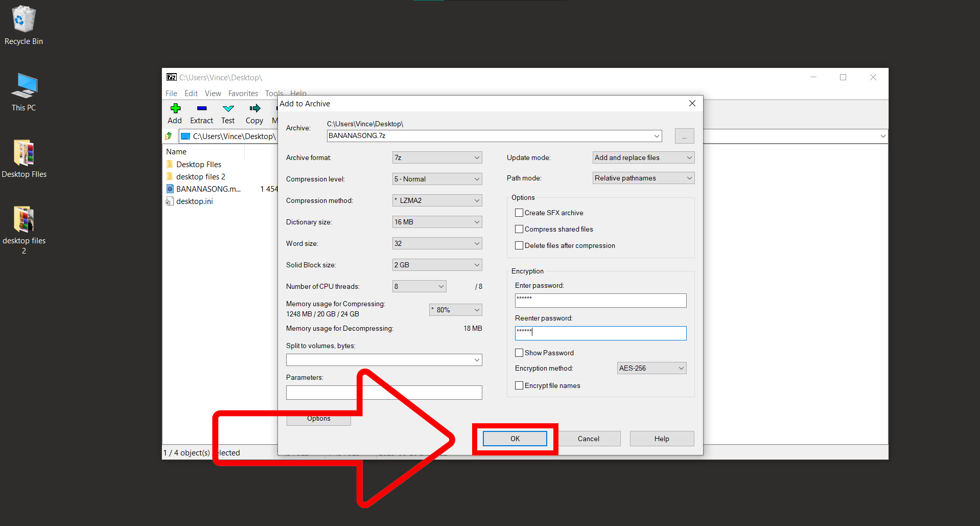Click inside the Reenter password field
The width and height of the screenshot is (980, 526).
pos(600,333)
